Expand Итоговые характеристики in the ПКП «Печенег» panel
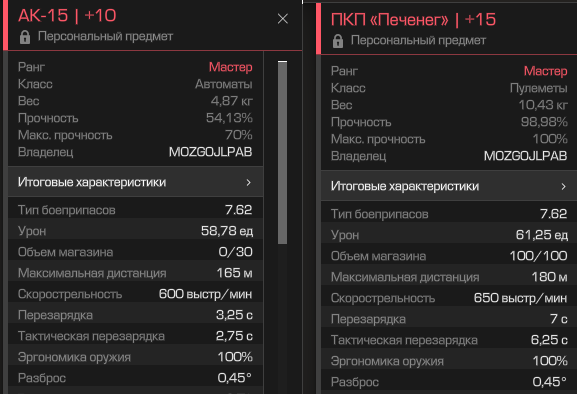Image resolution: width=577 pixels, height=394 pixels. pyautogui.click(x=449, y=186)
